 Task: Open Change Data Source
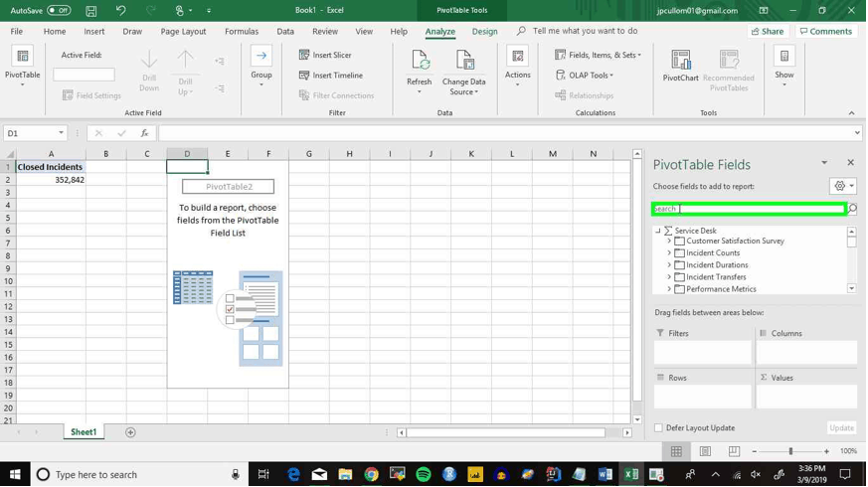(464, 71)
